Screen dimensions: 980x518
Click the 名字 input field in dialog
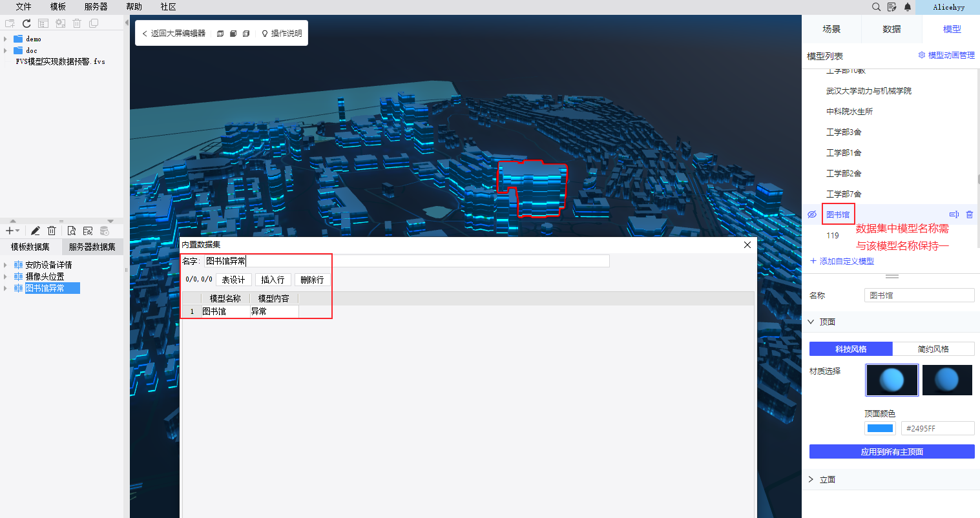coord(407,261)
